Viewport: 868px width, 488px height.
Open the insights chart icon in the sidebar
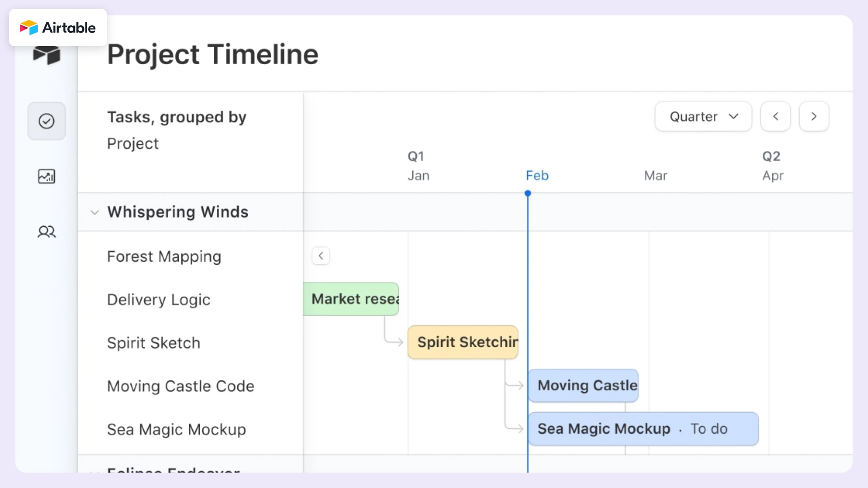(46, 176)
